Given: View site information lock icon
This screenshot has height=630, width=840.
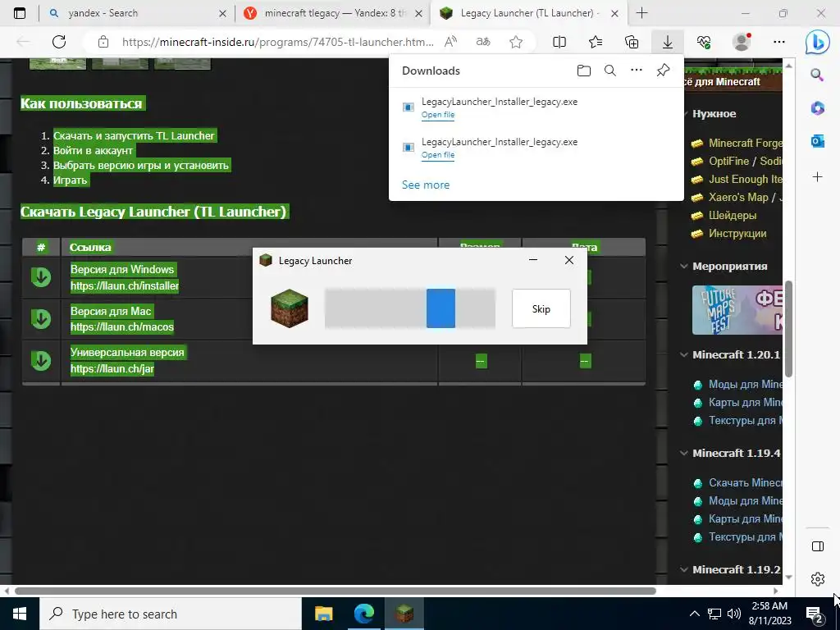Looking at the screenshot, I should [x=103, y=42].
